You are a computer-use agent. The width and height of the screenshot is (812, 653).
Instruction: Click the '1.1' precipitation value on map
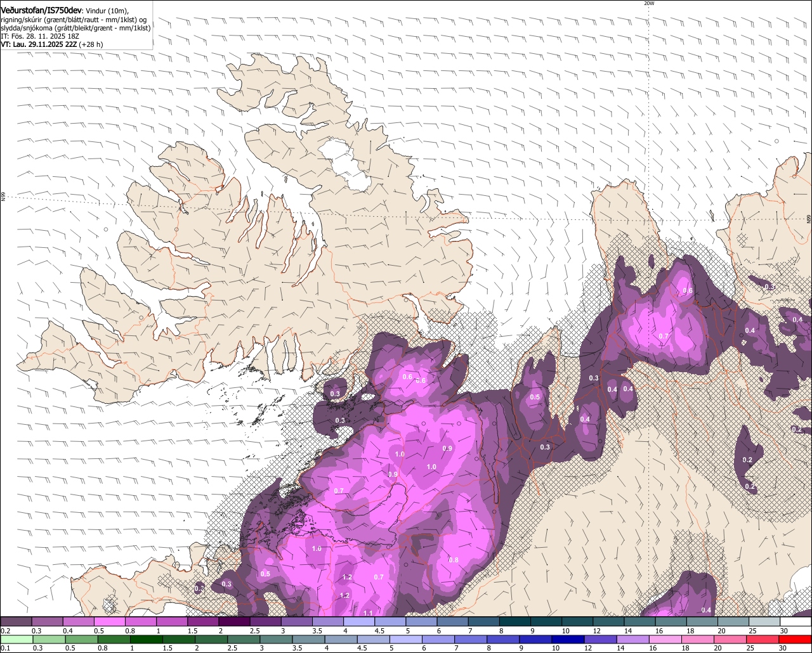(x=368, y=613)
